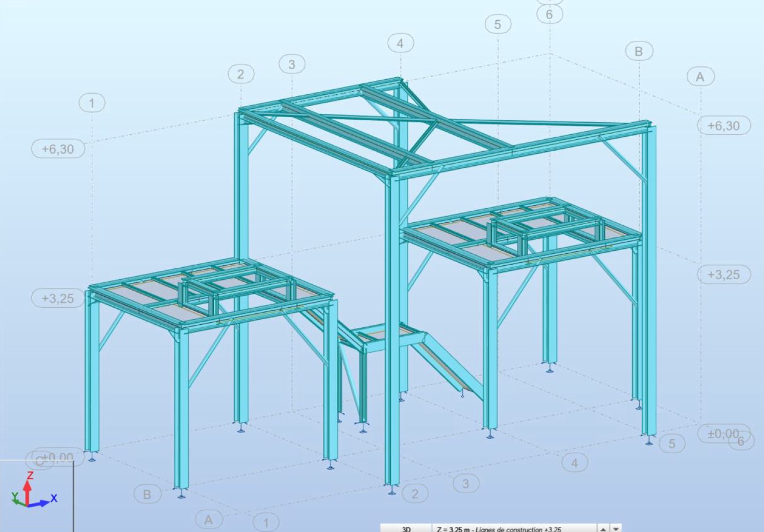Select grid bubble B at the lower left

point(147,494)
